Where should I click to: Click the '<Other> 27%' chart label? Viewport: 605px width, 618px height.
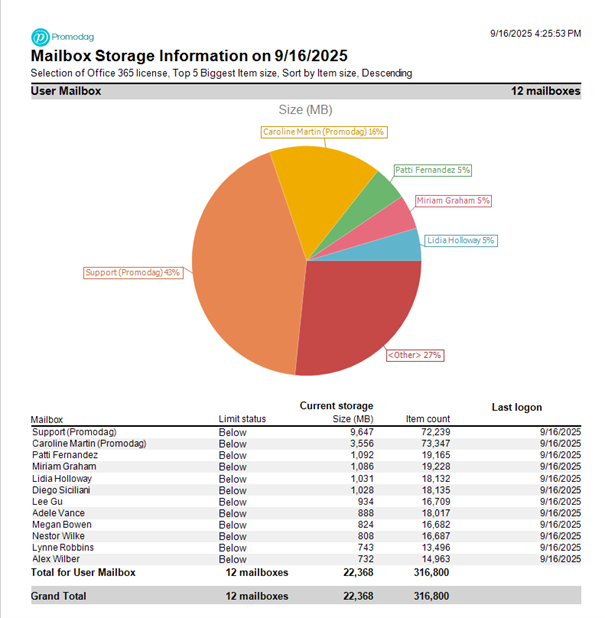pyautogui.click(x=415, y=355)
